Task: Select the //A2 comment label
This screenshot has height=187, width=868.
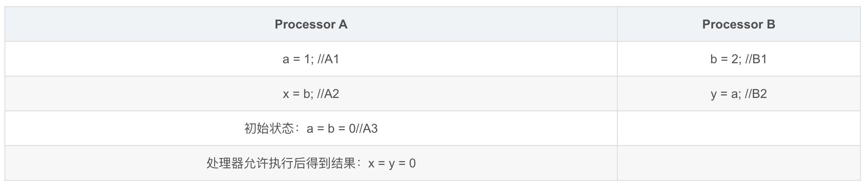Action: 329,94
